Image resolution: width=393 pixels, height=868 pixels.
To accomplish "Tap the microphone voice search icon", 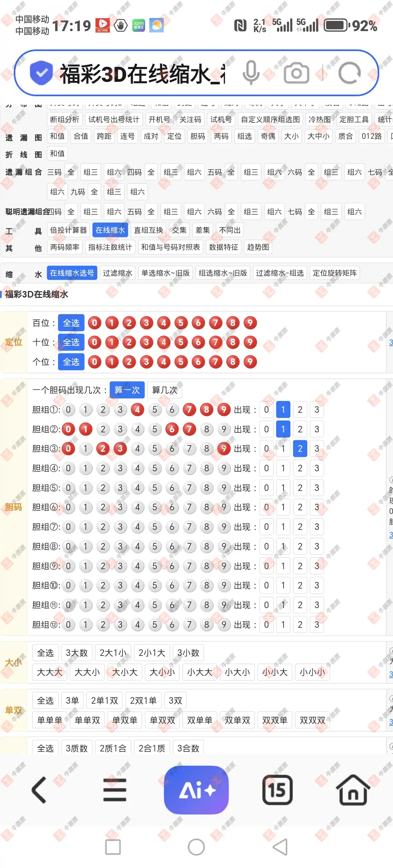I will (251, 73).
